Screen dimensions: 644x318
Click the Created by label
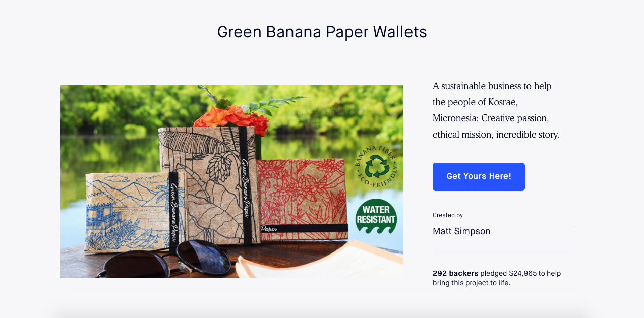448,215
